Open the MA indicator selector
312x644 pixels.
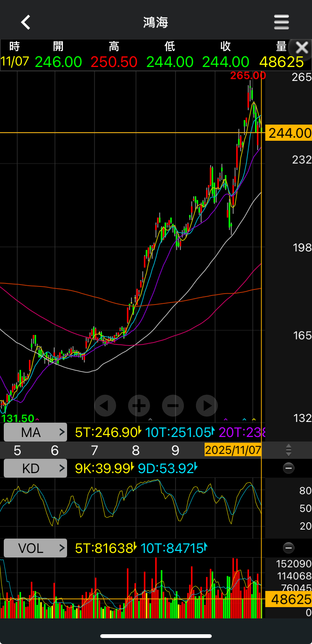(x=35, y=432)
